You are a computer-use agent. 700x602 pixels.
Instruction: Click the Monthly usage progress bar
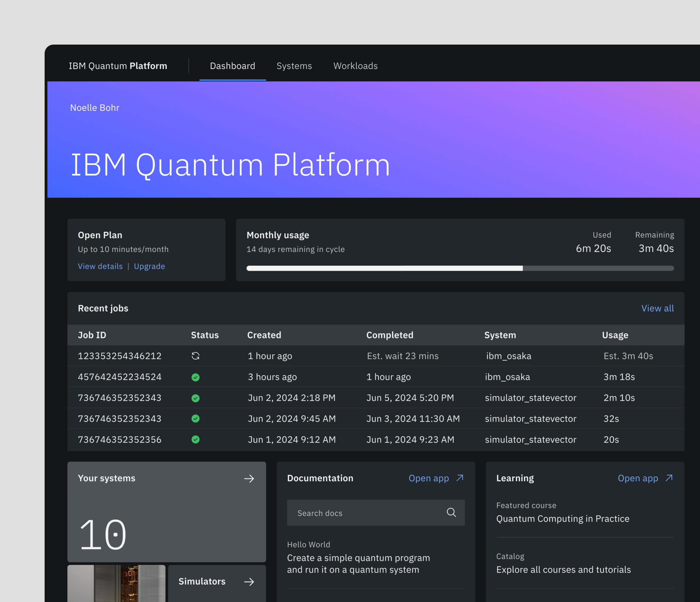[460, 268]
